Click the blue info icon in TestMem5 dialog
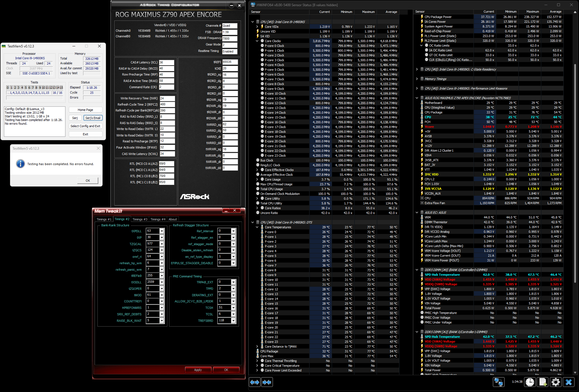The width and height of the screenshot is (579, 392). click(x=20, y=164)
